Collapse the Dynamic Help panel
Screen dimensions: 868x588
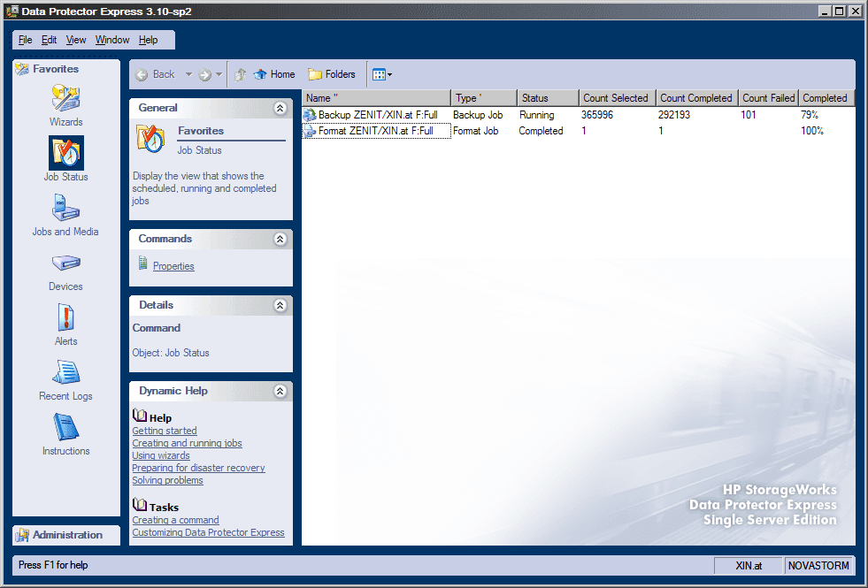pos(280,391)
